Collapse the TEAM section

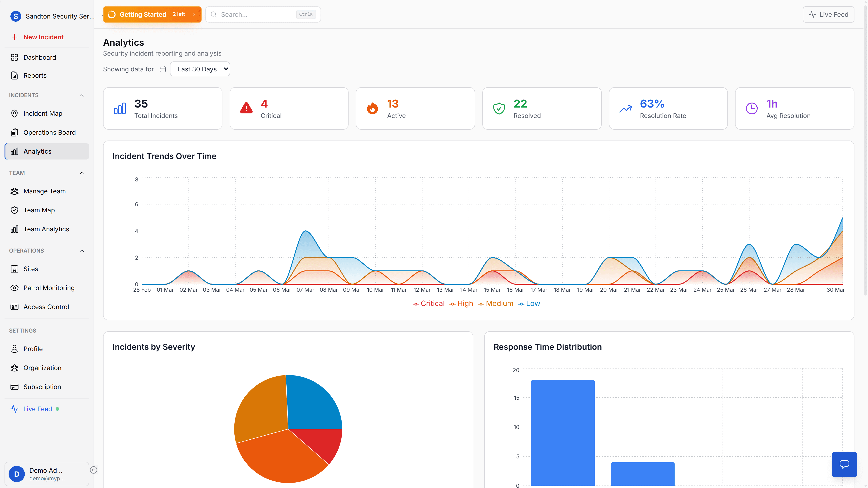82,173
